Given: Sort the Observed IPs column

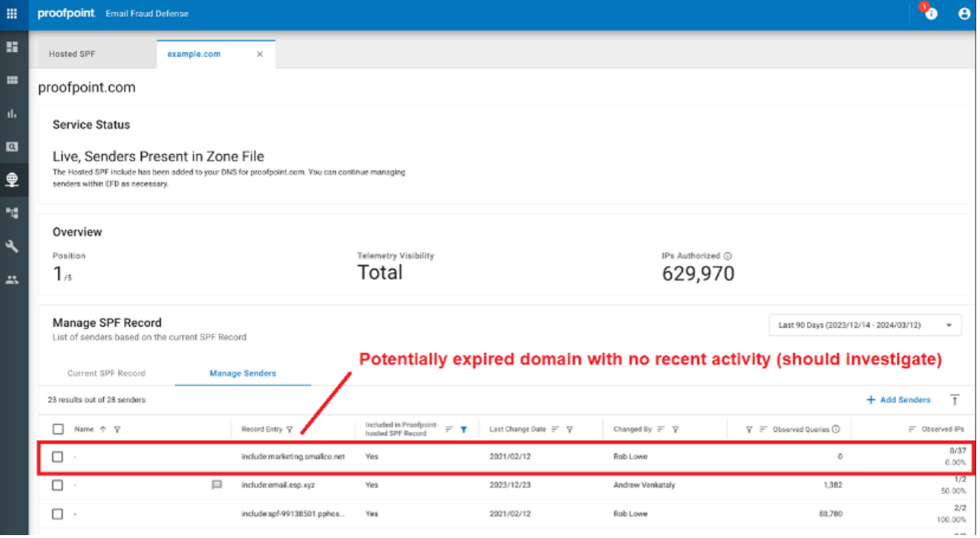Looking at the screenshot, I should click(x=912, y=429).
